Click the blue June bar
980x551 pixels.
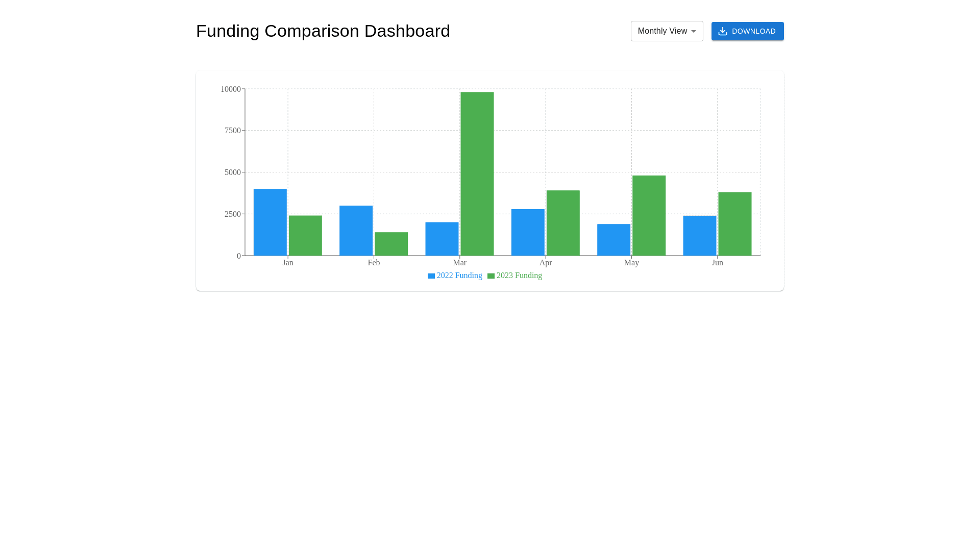click(x=699, y=236)
